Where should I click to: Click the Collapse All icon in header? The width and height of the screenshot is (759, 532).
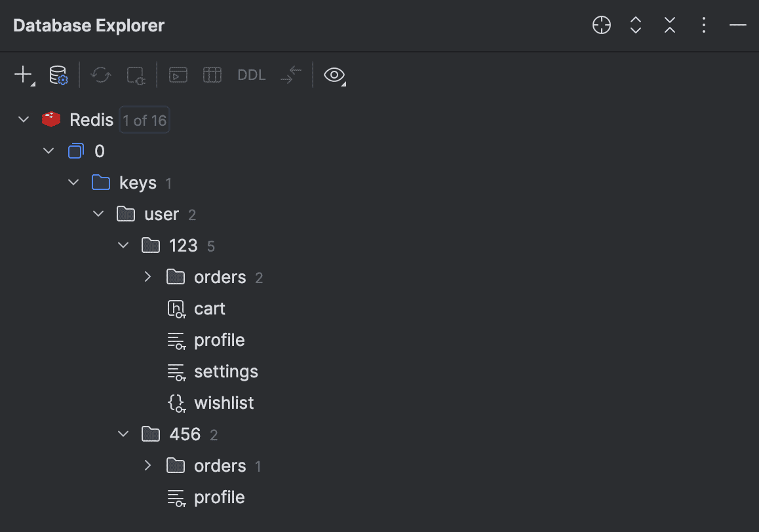pyautogui.click(x=669, y=26)
